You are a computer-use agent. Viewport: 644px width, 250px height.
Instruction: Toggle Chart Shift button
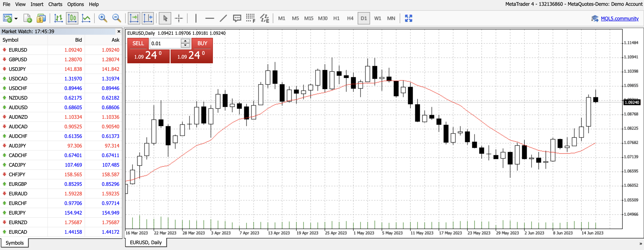point(148,18)
